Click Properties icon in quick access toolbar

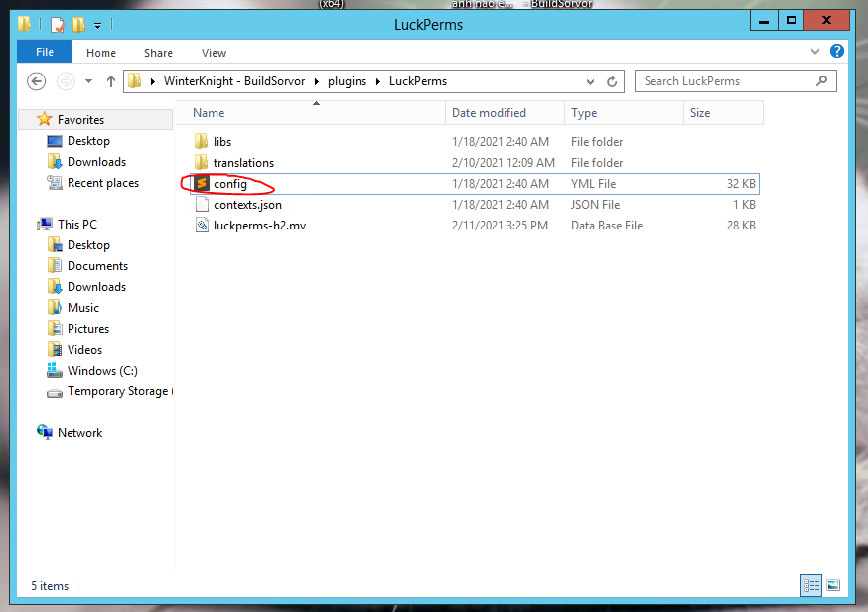(57, 25)
